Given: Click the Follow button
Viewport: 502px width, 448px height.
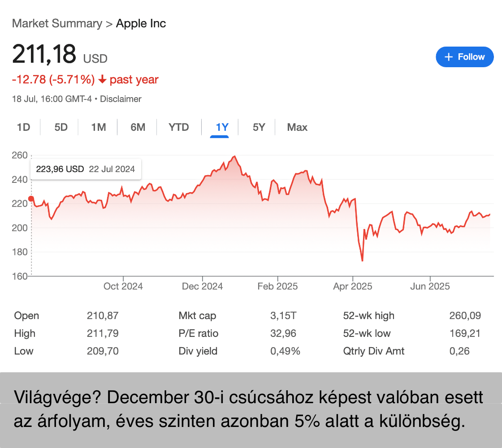Looking at the screenshot, I should coord(464,57).
